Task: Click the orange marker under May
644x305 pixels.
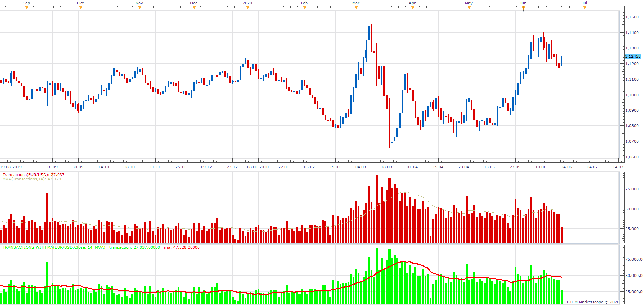Action: [x=469, y=8]
